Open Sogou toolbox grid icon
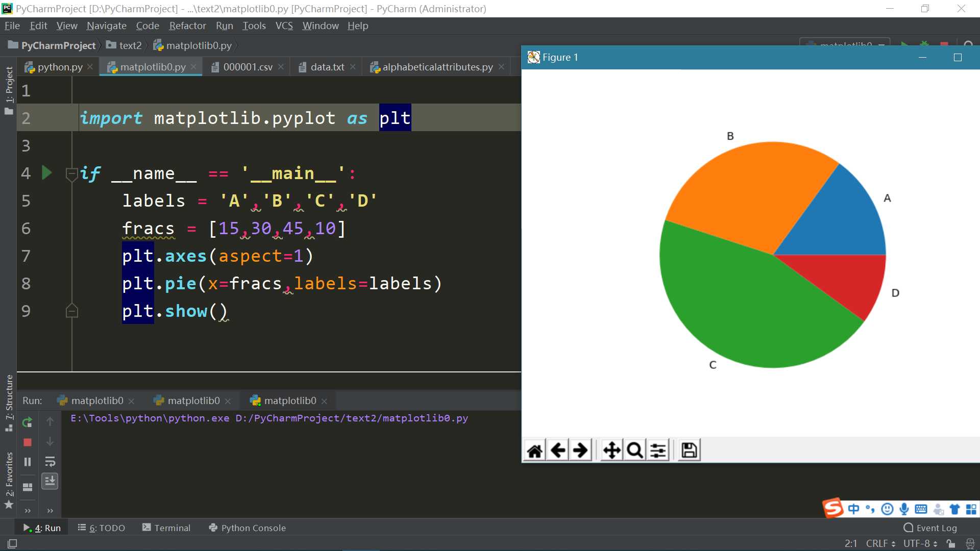This screenshot has width=980, height=551. [x=971, y=509]
